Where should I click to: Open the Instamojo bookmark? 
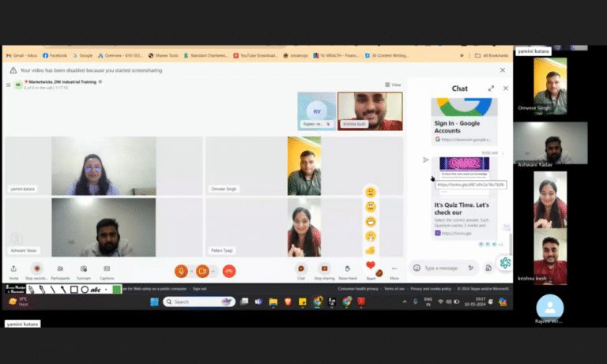click(296, 55)
